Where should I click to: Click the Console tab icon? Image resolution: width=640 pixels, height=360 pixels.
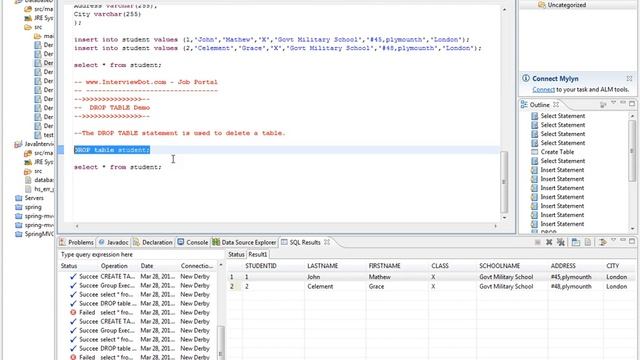(181, 242)
